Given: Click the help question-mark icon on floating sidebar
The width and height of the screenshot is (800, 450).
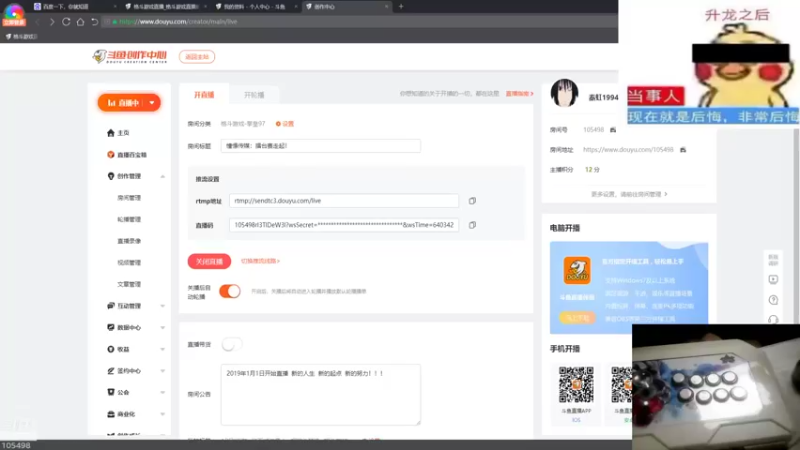Looking at the screenshot, I should [773, 300].
